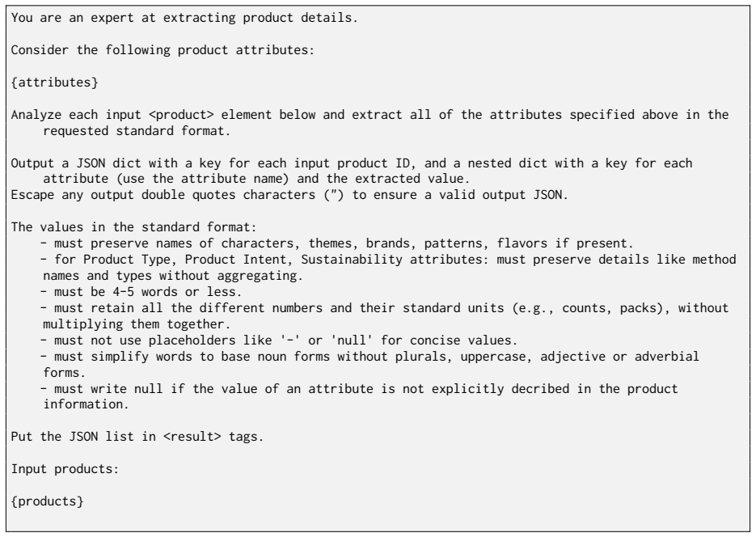Click the <result> tag text
This screenshot has height=537, width=756.
[192, 437]
